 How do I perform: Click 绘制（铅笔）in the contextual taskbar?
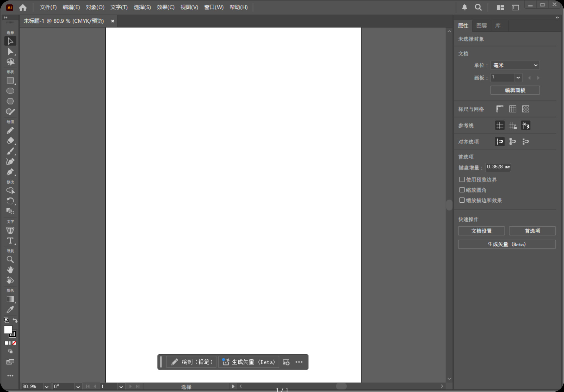[191, 362]
